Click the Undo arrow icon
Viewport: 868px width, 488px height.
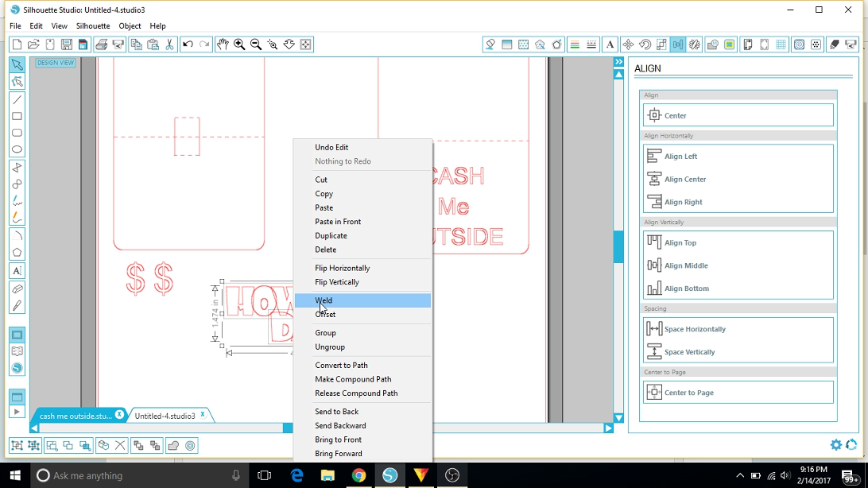188,45
